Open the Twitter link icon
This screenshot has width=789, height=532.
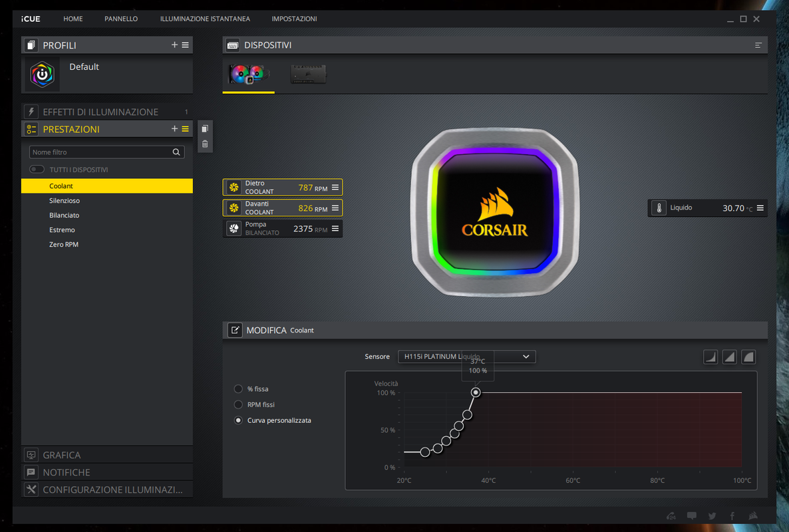click(x=712, y=516)
